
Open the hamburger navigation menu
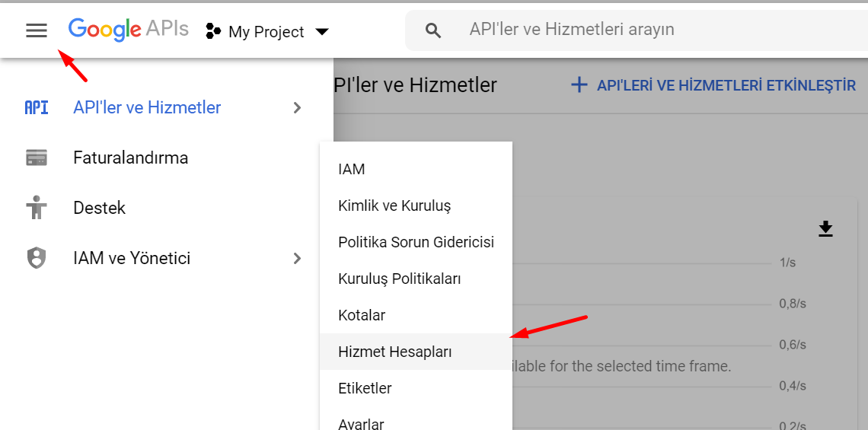click(37, 30)
